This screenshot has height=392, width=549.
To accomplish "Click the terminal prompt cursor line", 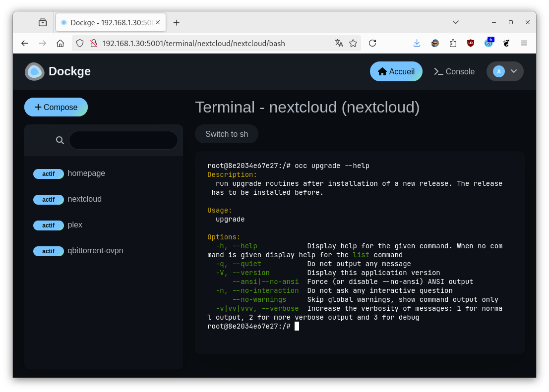I will click(253, 326).
